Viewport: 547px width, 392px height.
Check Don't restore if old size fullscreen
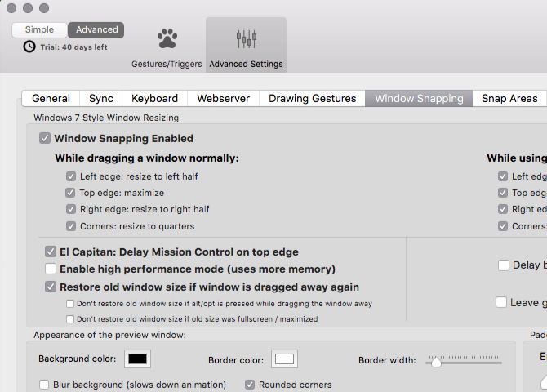click(70, 319)
